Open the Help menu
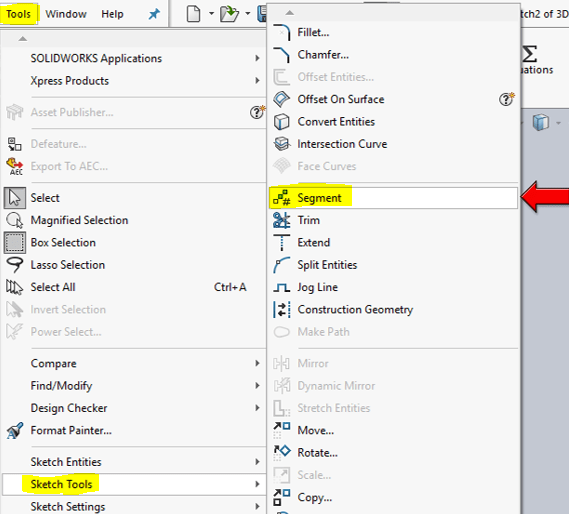569x514 pixels. (112, 14)
